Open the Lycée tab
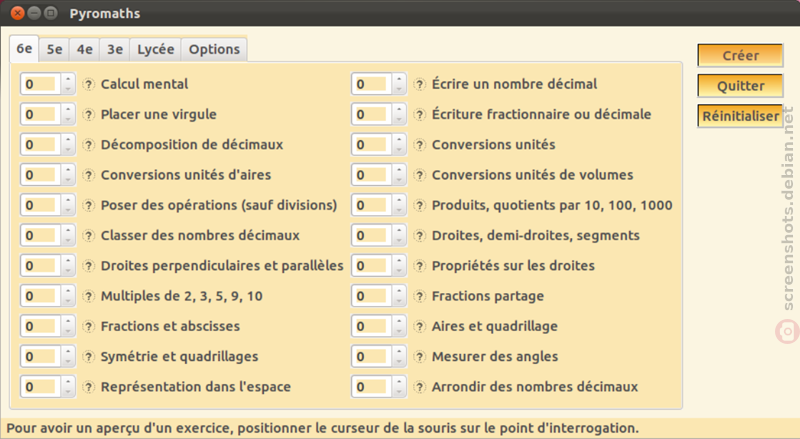The image size is (800, 439). [156, 50]
